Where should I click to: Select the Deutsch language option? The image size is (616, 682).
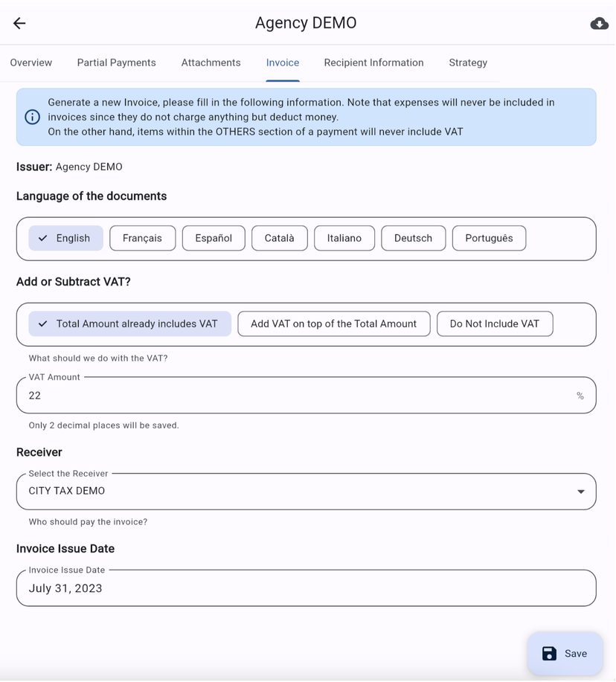[x=413, y=238]
